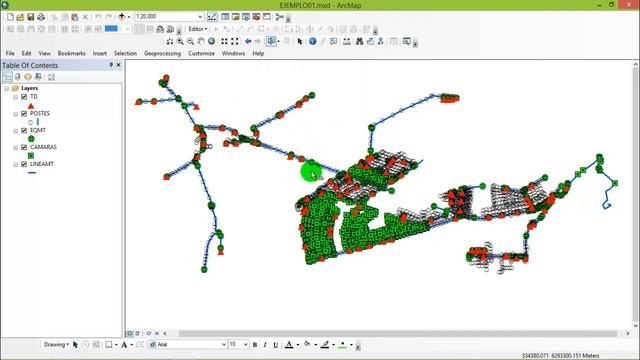Image resolution: width=640 pixels, height=360 pixels.
Task: Open the font size 10 dropdown
Action: (x=245, y=344)
